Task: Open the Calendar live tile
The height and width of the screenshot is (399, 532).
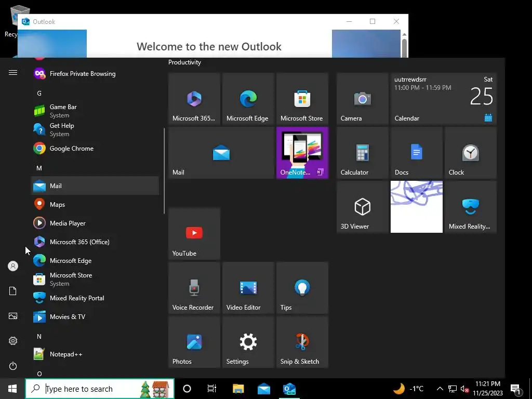Action: pos(444,99)
